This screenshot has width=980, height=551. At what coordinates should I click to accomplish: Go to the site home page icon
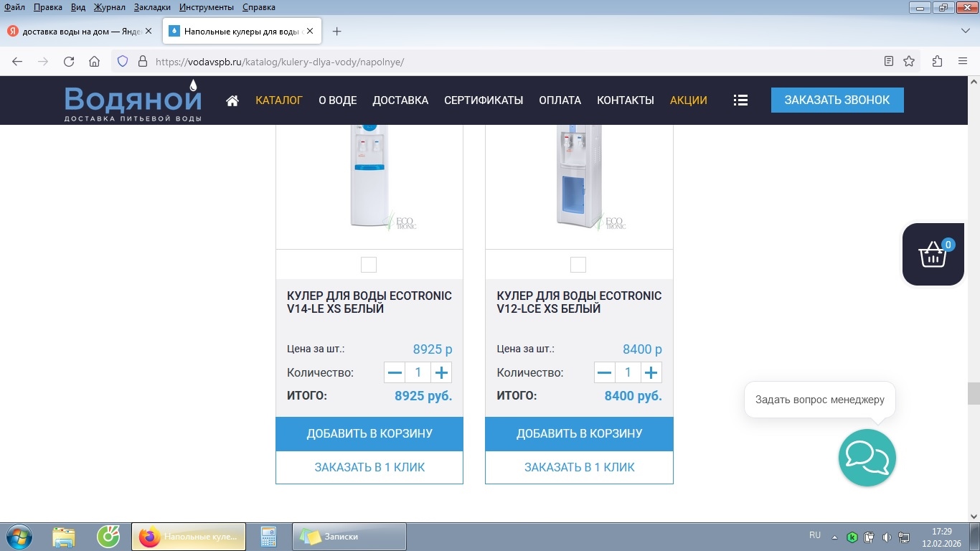[x=232, y=100]
